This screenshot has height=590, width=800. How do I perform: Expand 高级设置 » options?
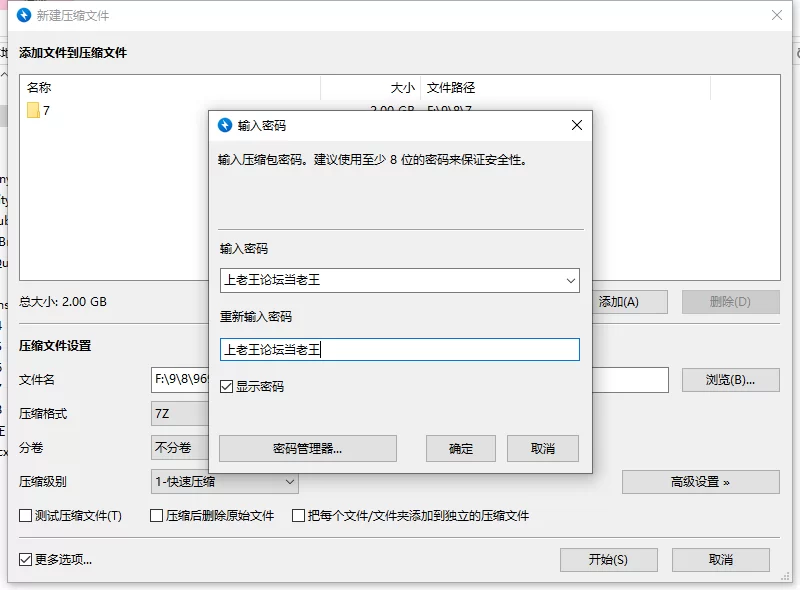pos(701,482)
